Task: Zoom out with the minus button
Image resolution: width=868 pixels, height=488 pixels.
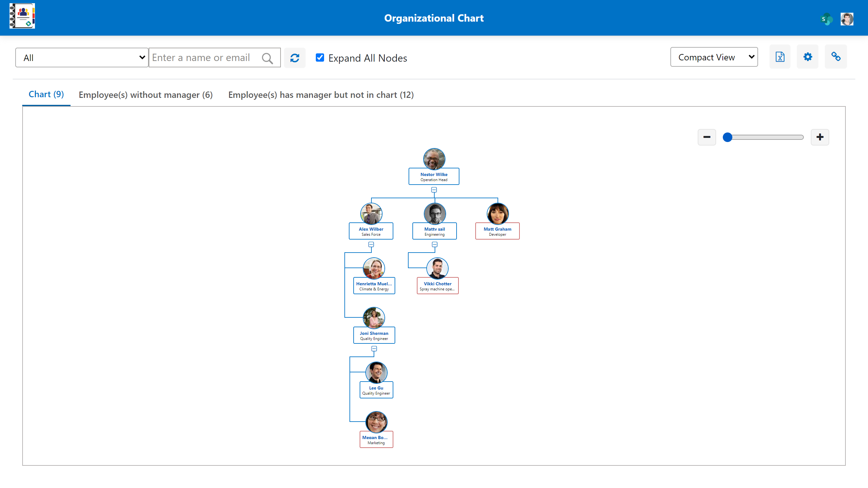Action: pos(707,137)
